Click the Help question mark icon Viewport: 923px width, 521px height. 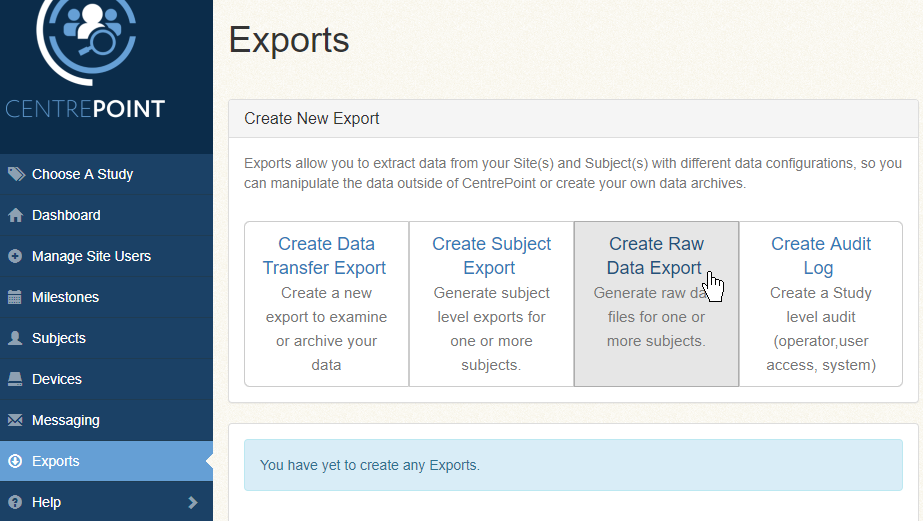[15, 502]
